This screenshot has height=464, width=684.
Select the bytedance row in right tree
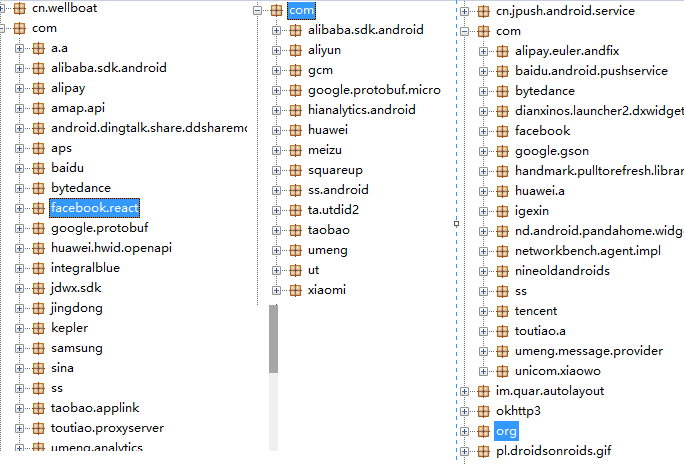pos(545,91)
